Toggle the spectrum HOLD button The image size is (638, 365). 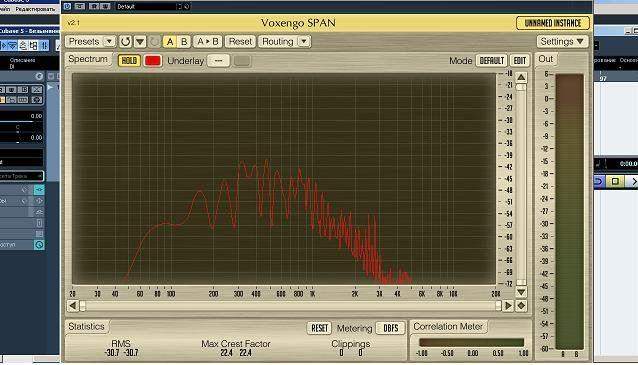point(129,61)
